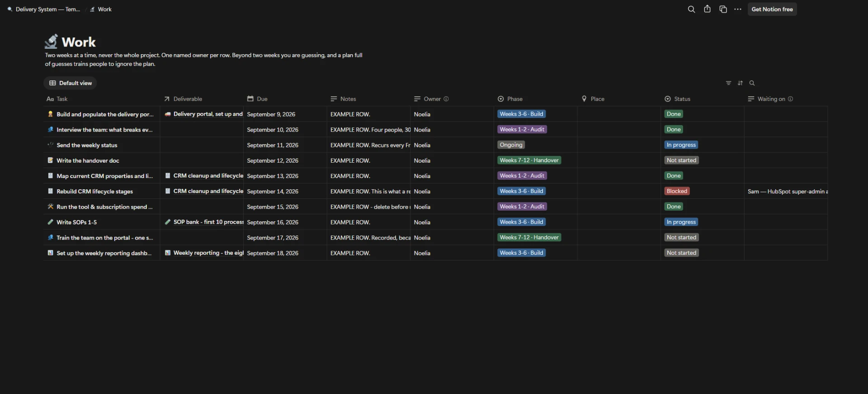Click the Blocked status tag
This screenshot has width=868, height=394.
point(677,191)
